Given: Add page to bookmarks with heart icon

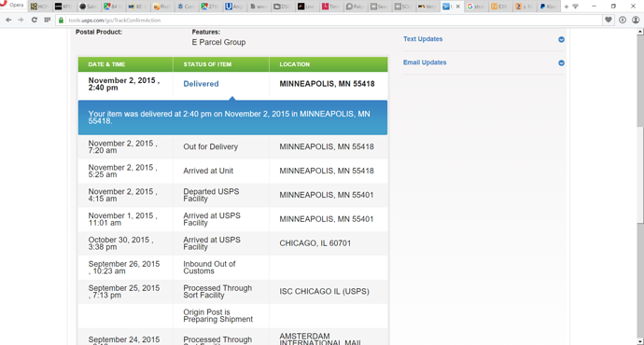Looking at the screenshot, I should (609, 20).
